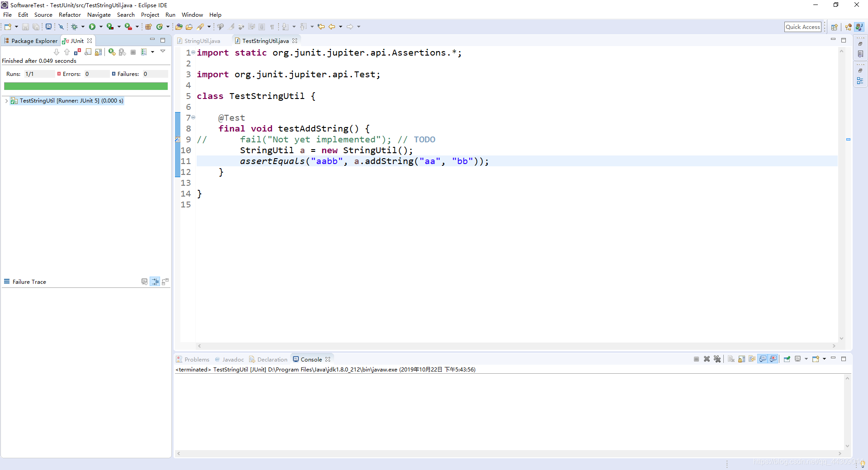Open the Problems view
Image resolution: width=868 pixels, height=470 pixels.
(x=196, y=359)
